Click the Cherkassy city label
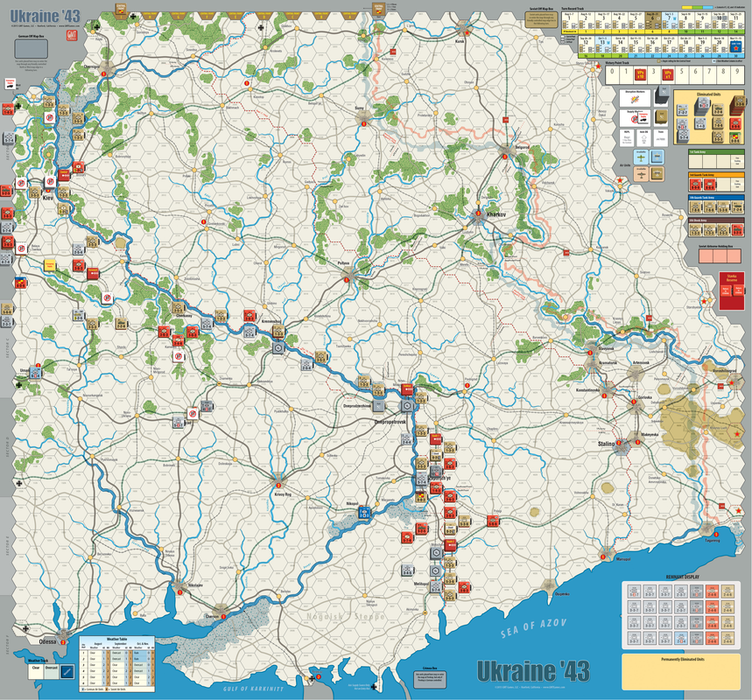Image resolution: width=752 pixels, height=700 pixels. [184, 316]
